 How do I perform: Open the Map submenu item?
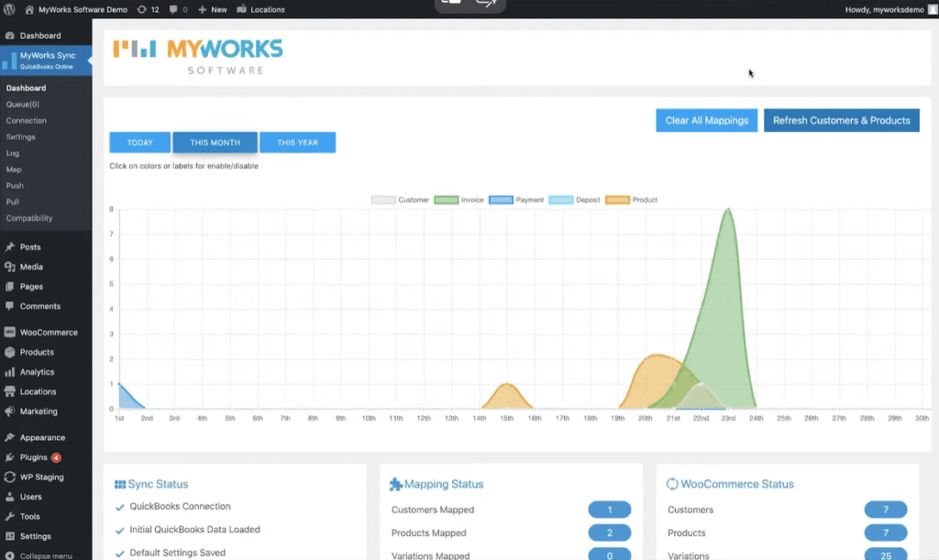click(x=14, y=170)
